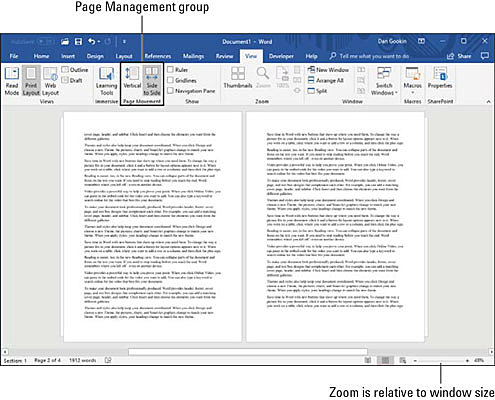Set page movement to Vertical
This screenshot has height=400, width=495.
[132, 78]
